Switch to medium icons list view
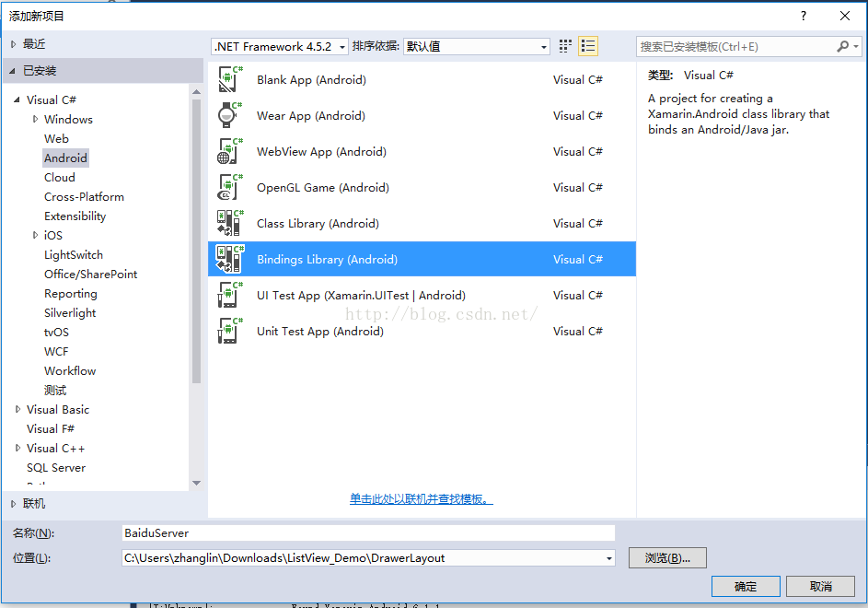The width and height of the screenshot is (868, 608). (588, 46)
